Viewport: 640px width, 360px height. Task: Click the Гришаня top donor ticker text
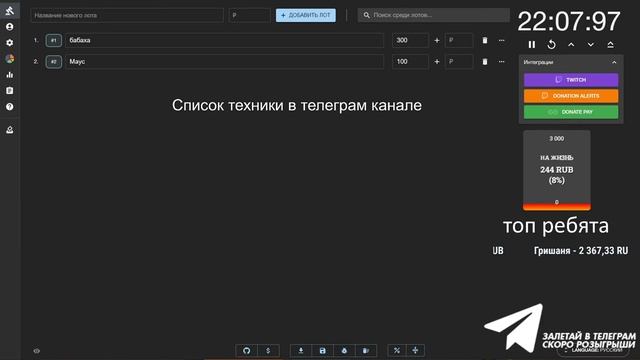click(581, 251)
